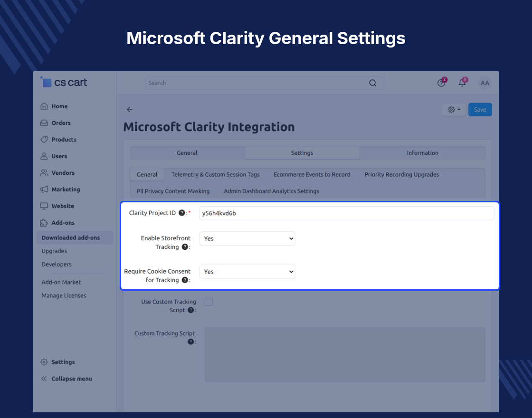Click help icon for Require Cookie Consent
This screenshot has width=532, height=418.
pyautogui.click(x=185, y=280)
